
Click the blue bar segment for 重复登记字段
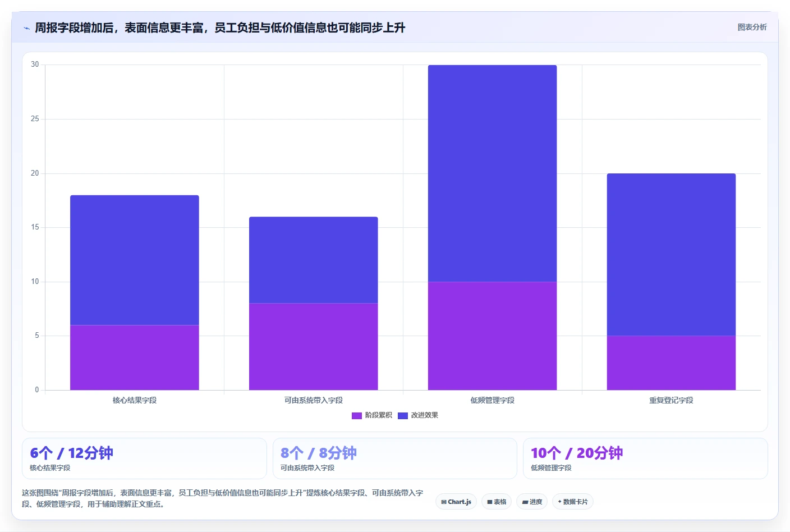coord(672,255)
